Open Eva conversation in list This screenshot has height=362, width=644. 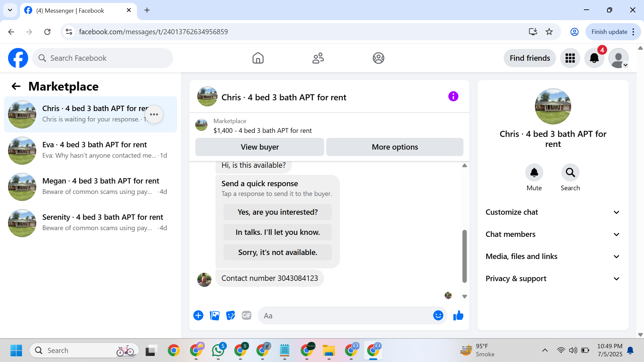point(91,151)
